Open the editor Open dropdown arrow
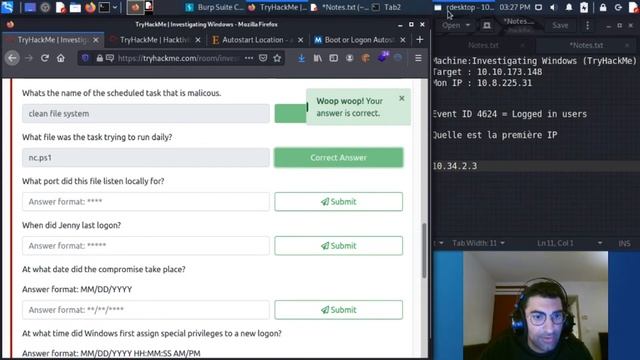The height and width of the screenshot is (360, 640). pos(468,25)
